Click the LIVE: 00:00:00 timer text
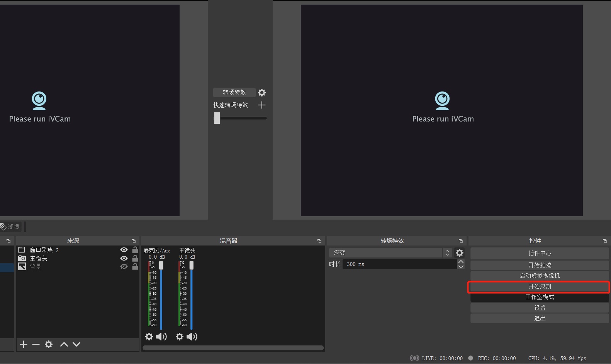Viewport: 611px width, 364px height. pyautogui.click(x=442, y=358)
